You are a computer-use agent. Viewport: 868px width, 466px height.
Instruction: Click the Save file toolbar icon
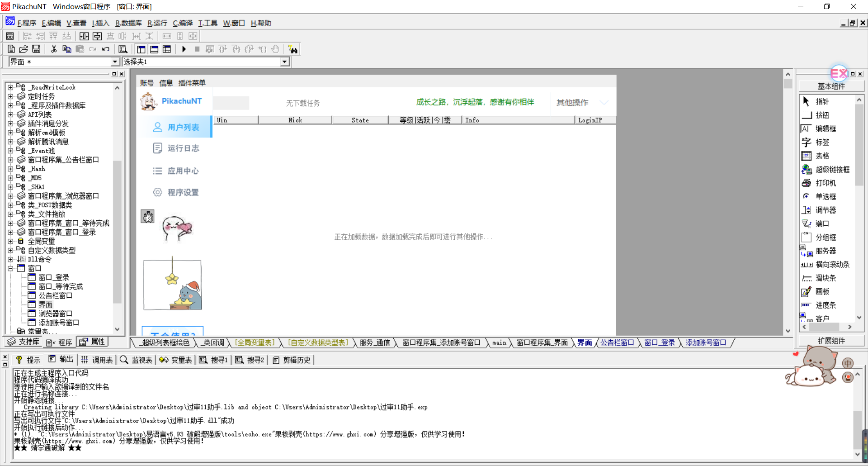coord(37,49)
